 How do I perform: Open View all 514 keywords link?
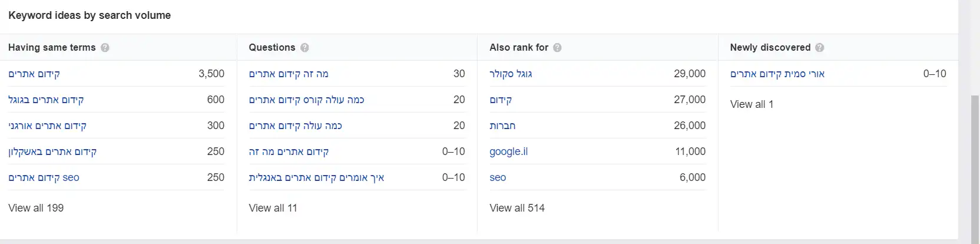pyautogui.click(x=517, y=208)
